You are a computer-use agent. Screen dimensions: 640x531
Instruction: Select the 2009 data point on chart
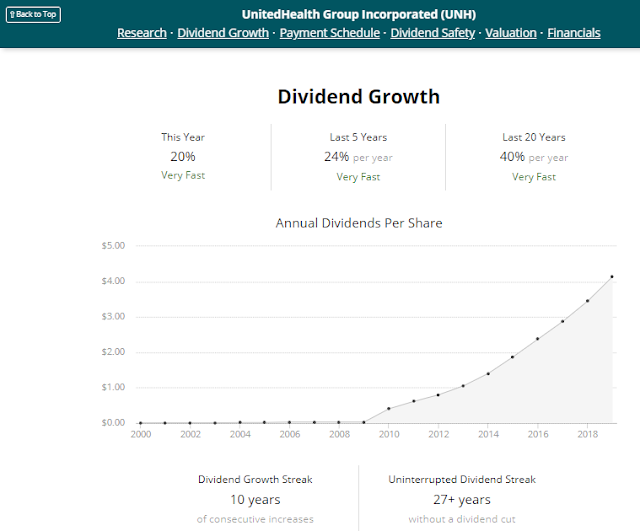point(364,422)
